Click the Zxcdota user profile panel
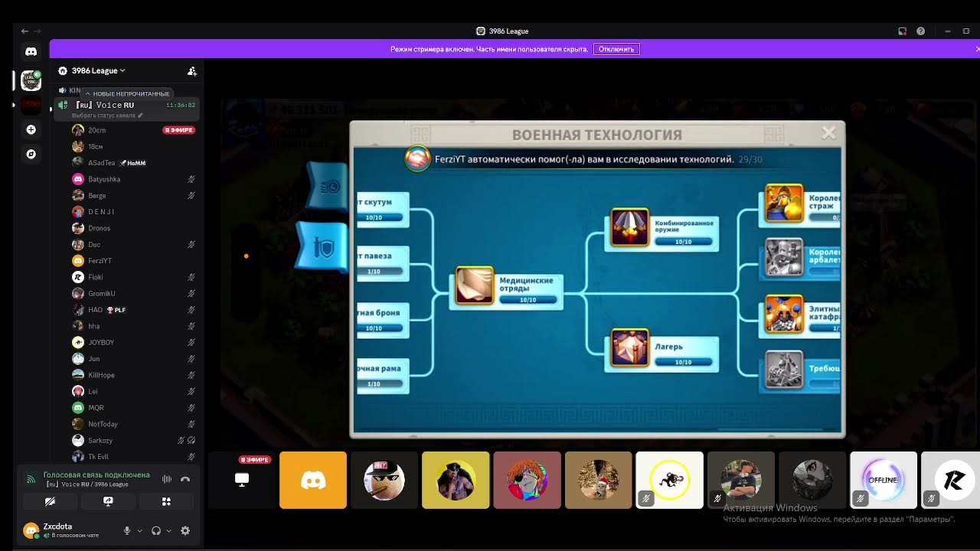The width and height of the screenshot is (980, 551). 69,530
